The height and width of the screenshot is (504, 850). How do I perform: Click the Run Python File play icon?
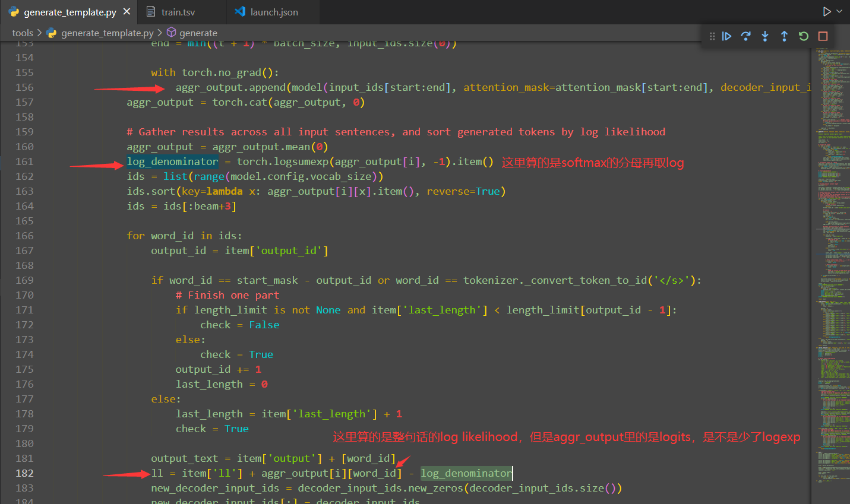(827, 11)
